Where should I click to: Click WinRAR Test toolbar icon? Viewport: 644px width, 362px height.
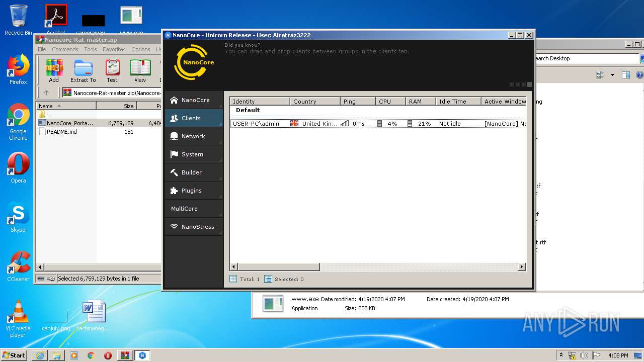click(x=112, y=71)
